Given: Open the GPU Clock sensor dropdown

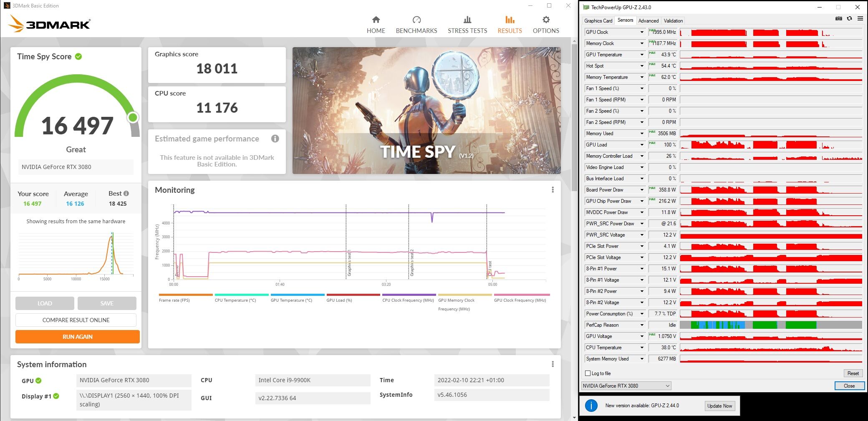Looking at the screenshot, I should (x=642, y=32).
